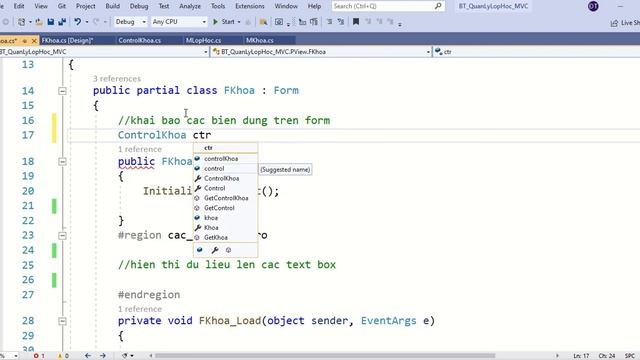Image resolution: width=640 pixels, height=360 pixels.
Task: Navigate forward with the status bar arrow
Action: tap(103, 356)
